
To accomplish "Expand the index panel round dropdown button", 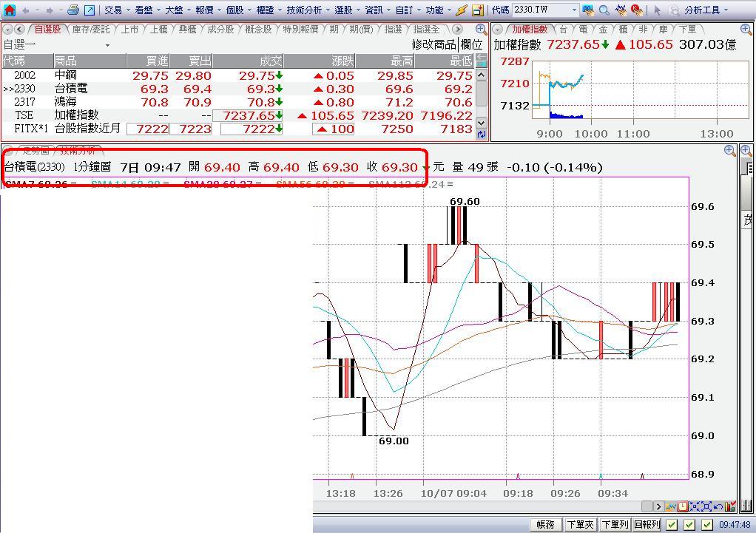I will 499,30.
